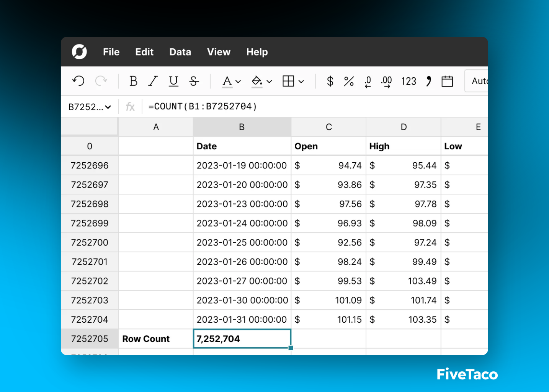
Task: Select row header 7252704
Action: 90,319
